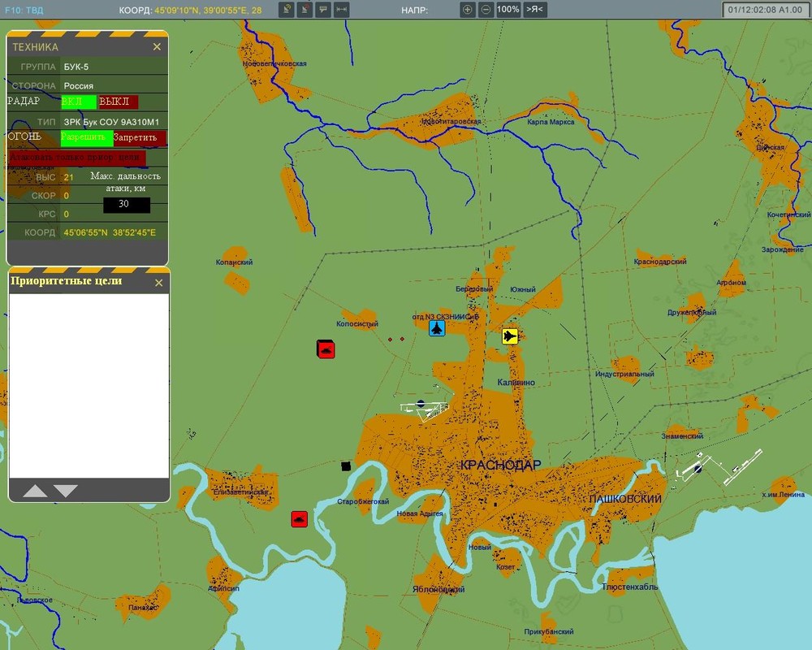
Task: Move down the priority targets list
Action: point(66,491)
